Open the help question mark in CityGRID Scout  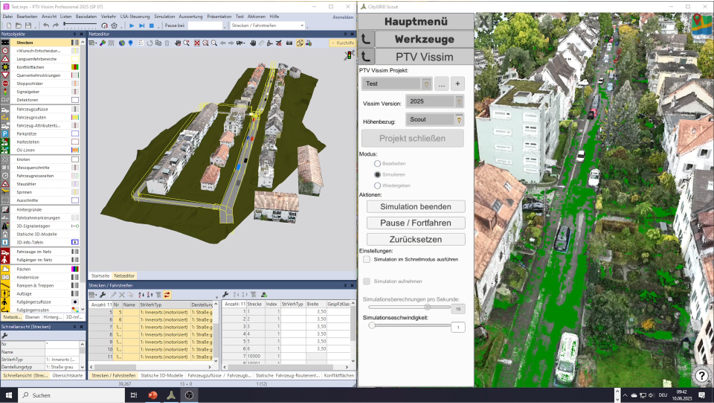point(702,375)
